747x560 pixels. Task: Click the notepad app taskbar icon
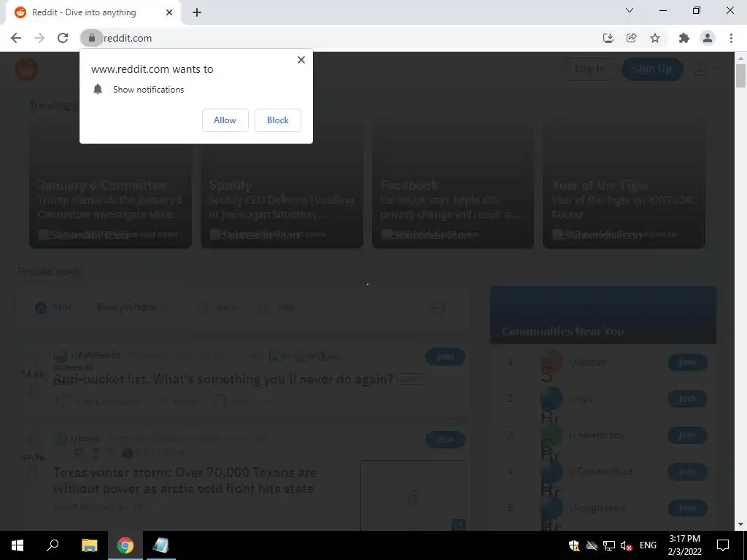coord(160,545)
